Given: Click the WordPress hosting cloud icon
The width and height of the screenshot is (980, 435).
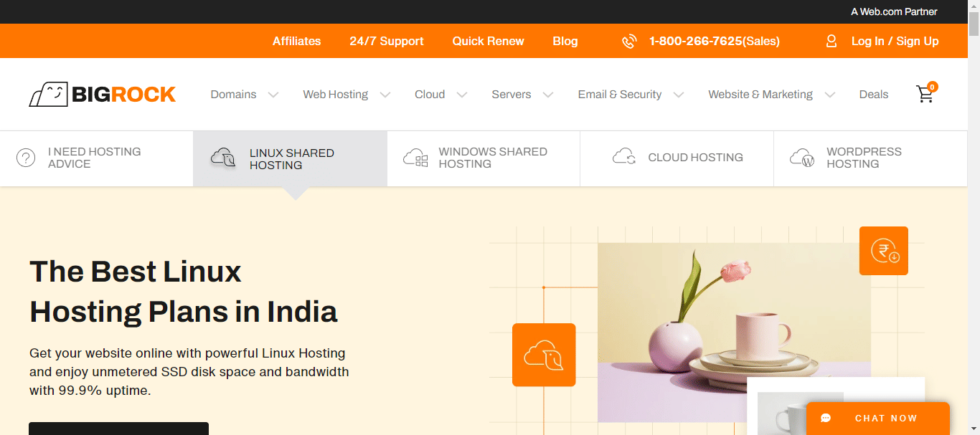Looking at the screenshot, I should point(801,158).
